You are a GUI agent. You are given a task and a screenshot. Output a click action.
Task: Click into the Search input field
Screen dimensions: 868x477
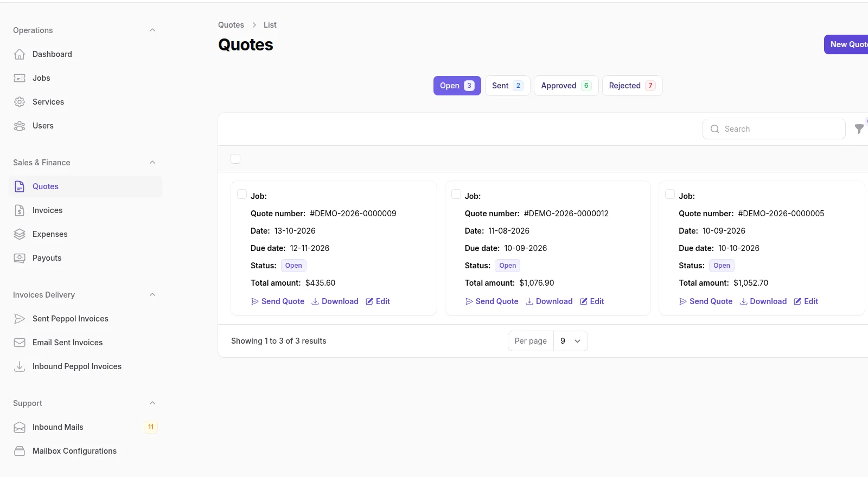point(774,129)
